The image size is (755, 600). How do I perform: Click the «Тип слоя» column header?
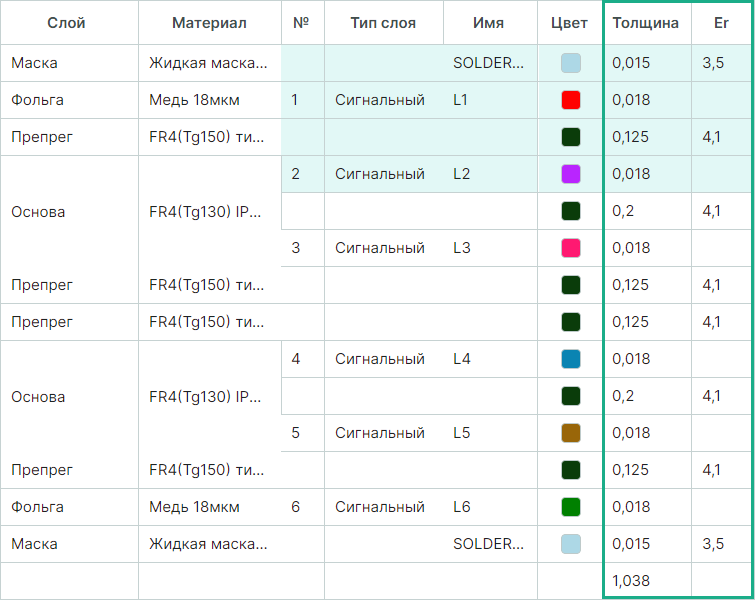click(384, 23)
